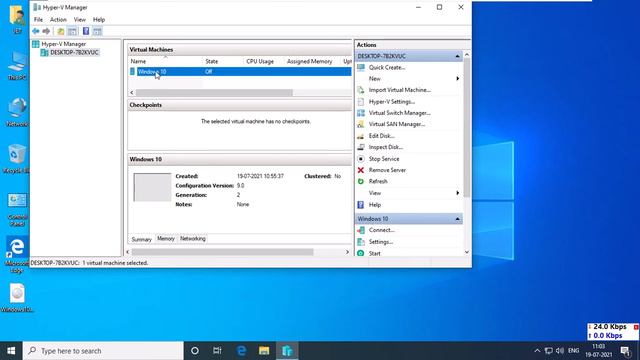Open the File menu
Screen dimensions: 640x360
point(38,20)
